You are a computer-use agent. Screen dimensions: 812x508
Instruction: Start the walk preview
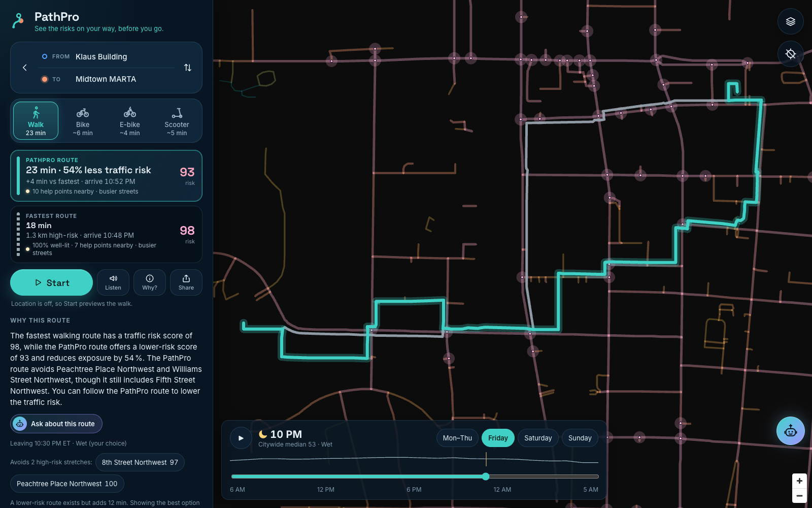(51, 282)
